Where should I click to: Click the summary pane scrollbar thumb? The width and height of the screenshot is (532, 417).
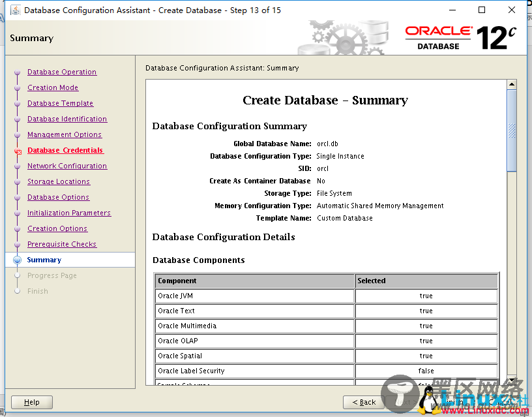tap(512, 131)
